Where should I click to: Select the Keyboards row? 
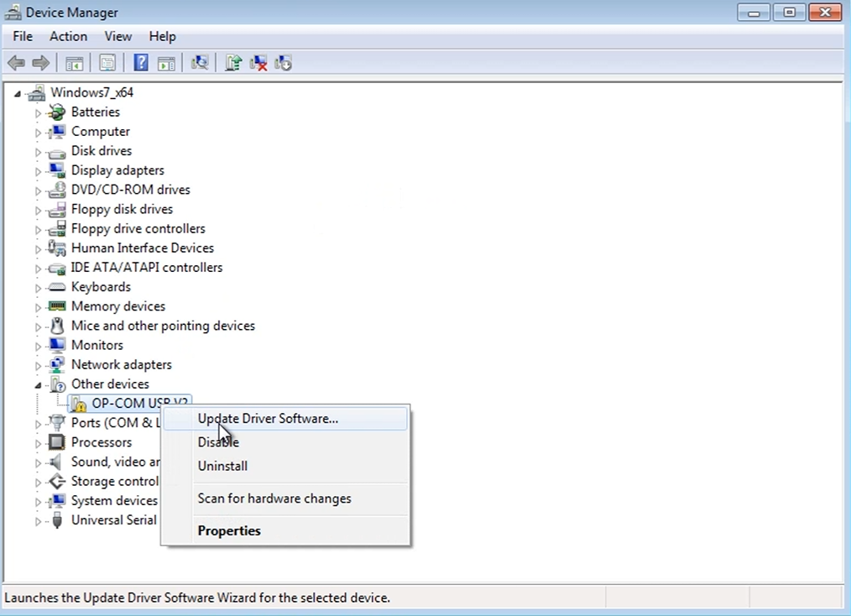point(101,287)
